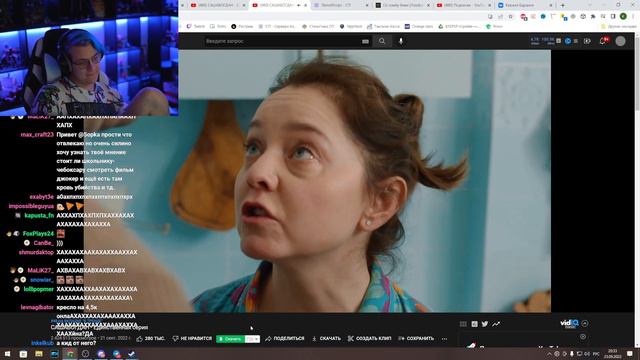
Task: Open the Twitch bookmark
Action: coord(196,26)
